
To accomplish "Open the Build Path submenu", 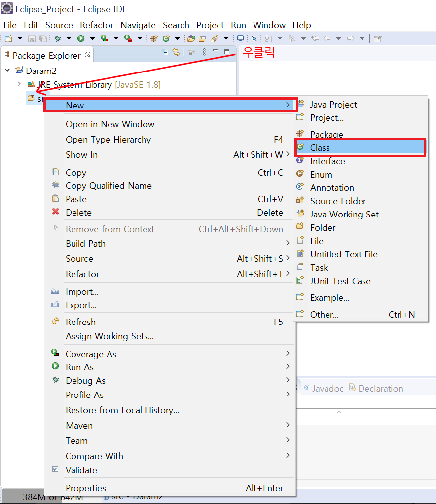I will 170,243.
